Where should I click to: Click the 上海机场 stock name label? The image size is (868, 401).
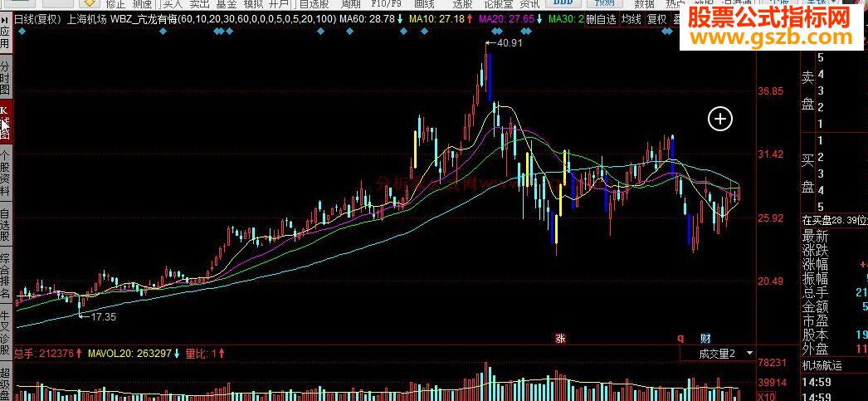[x=86, y=19]
